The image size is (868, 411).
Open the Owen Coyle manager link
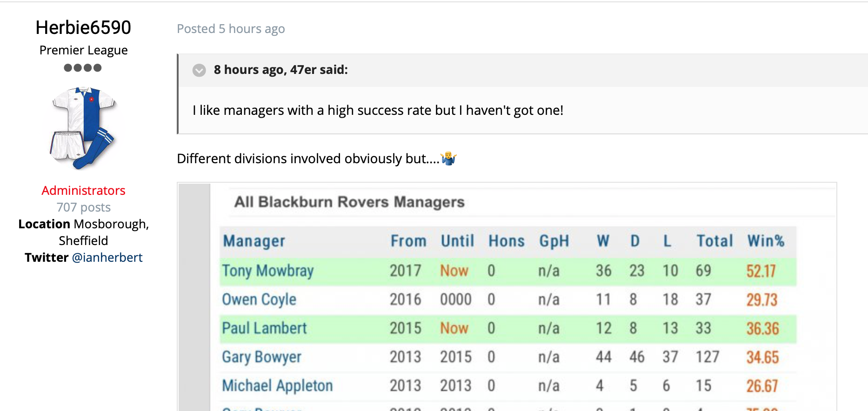[x=259, y=299]
